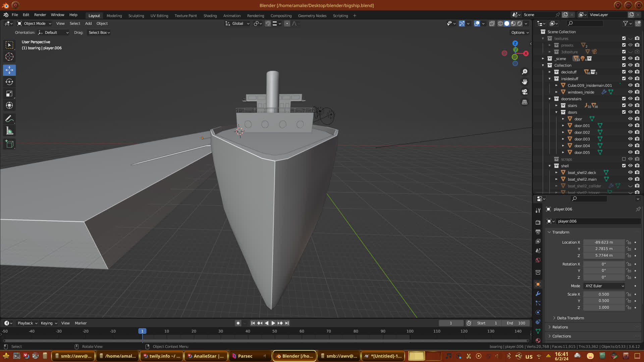Open the Modifiers properties tab
Viewport: 644px width, 362px height.
[x=538, y=294]
